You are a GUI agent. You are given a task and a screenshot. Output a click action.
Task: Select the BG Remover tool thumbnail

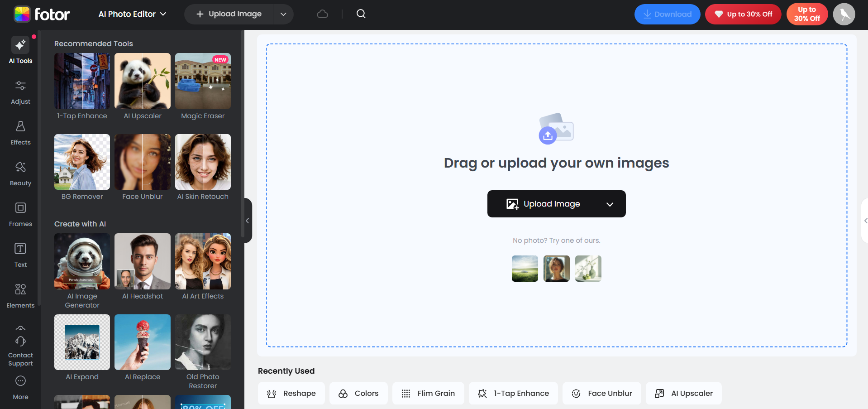pos(82,162)
